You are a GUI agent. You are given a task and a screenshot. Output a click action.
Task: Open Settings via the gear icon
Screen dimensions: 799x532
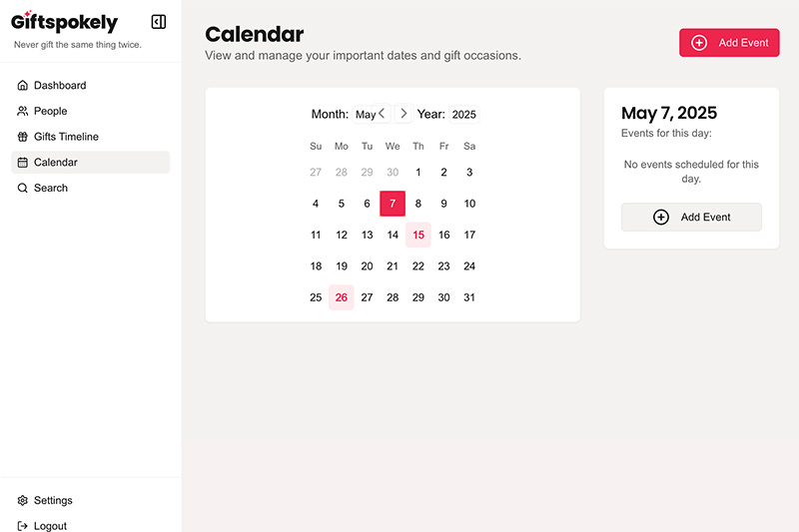pyautogui.click(x=22, y=500)
